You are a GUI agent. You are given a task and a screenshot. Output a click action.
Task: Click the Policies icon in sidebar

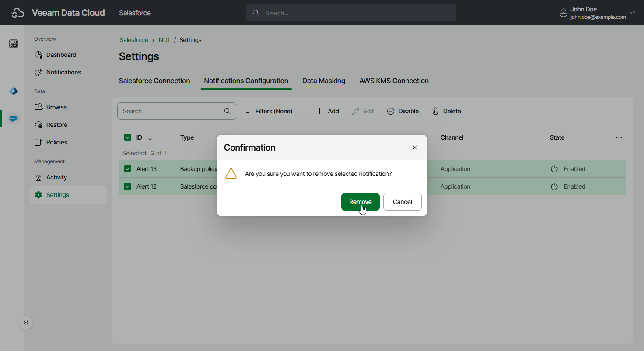pyautogui.click(x=38, y=142)
